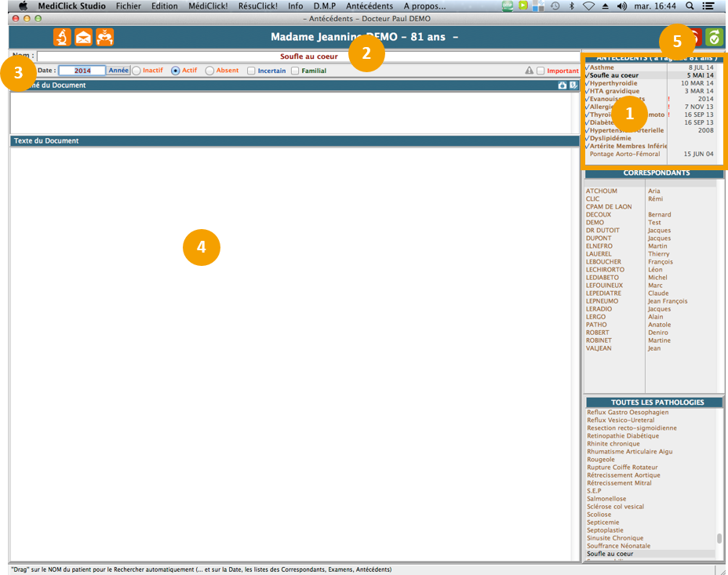Image resolution: width=728 pixels, height=575 pixels.
Task: Click the Wi-Fi icon in menu bar
Action: pyautogui.click(x=588, y=6)
